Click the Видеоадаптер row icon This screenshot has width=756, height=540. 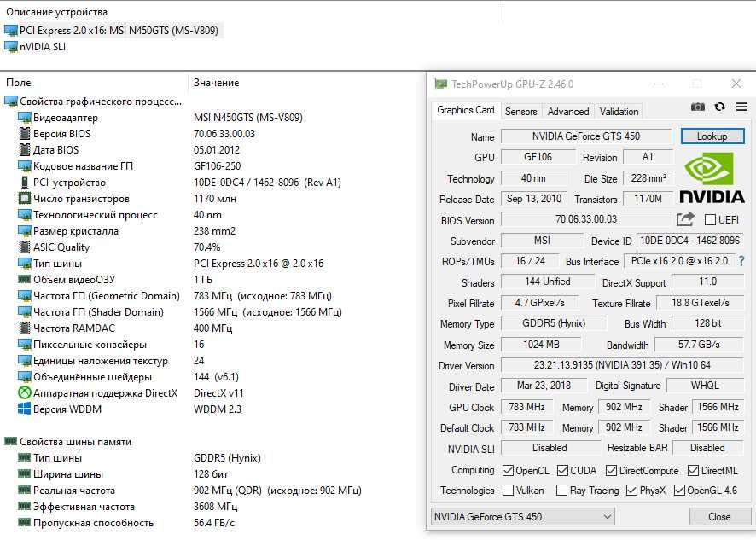24,118
